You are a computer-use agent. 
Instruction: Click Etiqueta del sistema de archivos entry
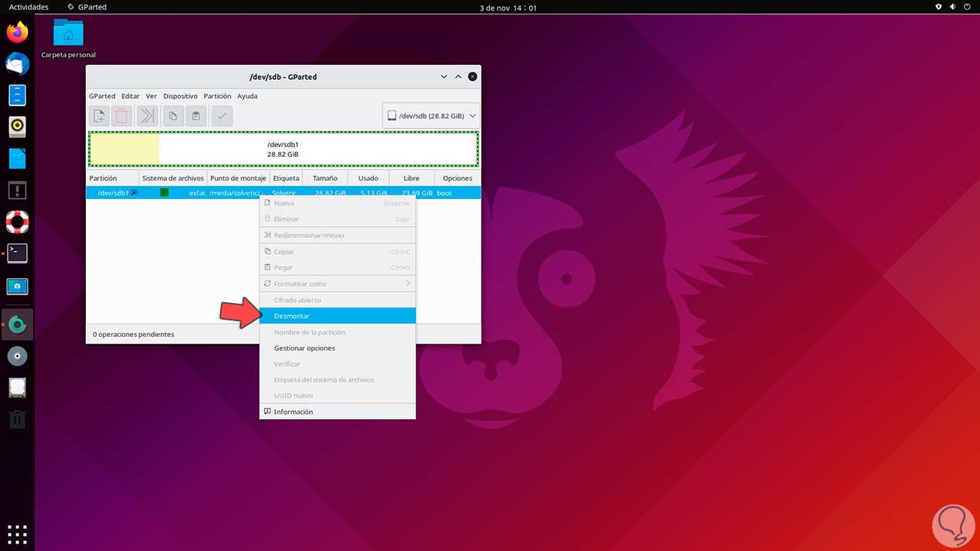coord(338,380)
